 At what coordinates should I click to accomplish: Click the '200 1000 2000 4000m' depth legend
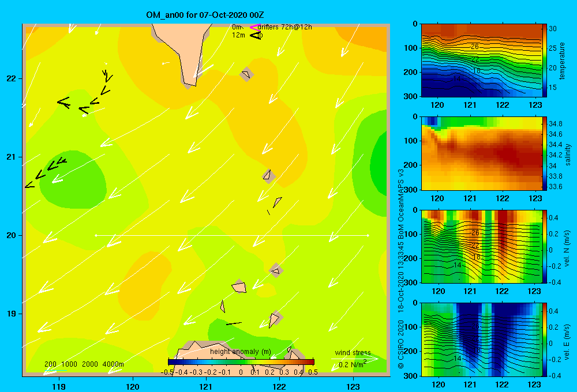(84, 364)
